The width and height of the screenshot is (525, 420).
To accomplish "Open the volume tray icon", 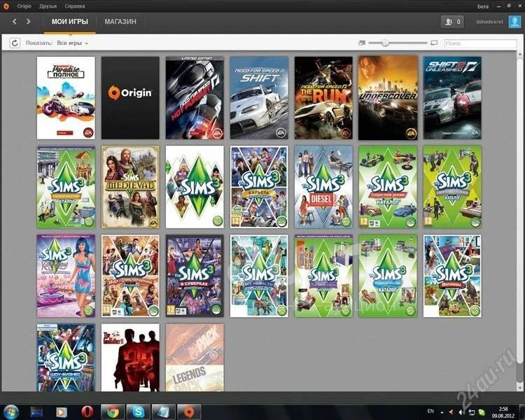I will point(461,412).
